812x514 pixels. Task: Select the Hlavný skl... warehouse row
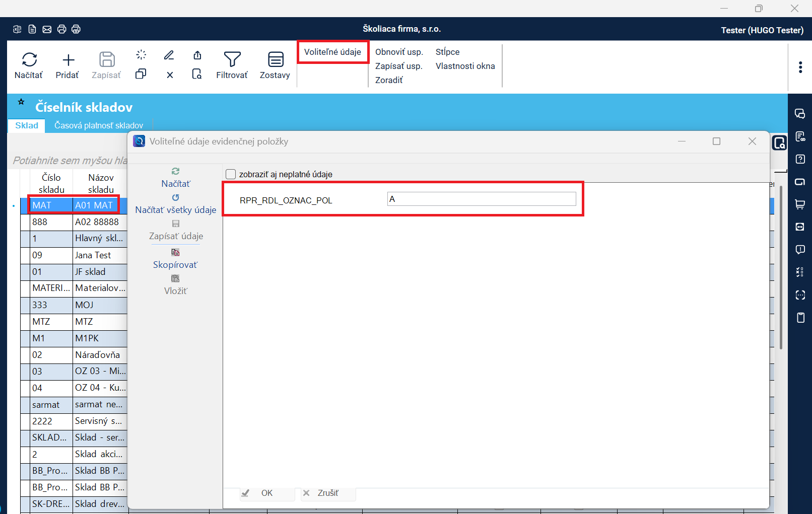click(99, 239)
